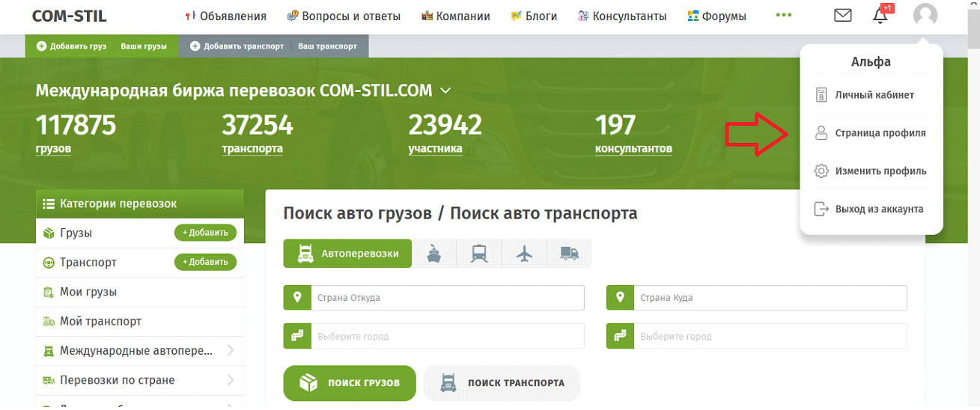Expand Перевозки по стране category
The height and width of the screenshot is (410, 980).
click(230, 380)
